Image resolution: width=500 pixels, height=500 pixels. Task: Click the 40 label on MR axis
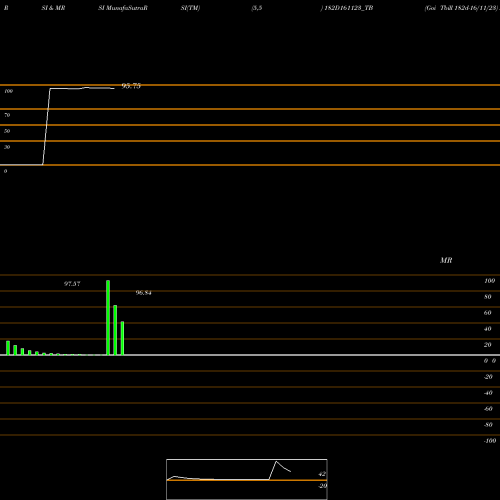[x=488, y=329]
